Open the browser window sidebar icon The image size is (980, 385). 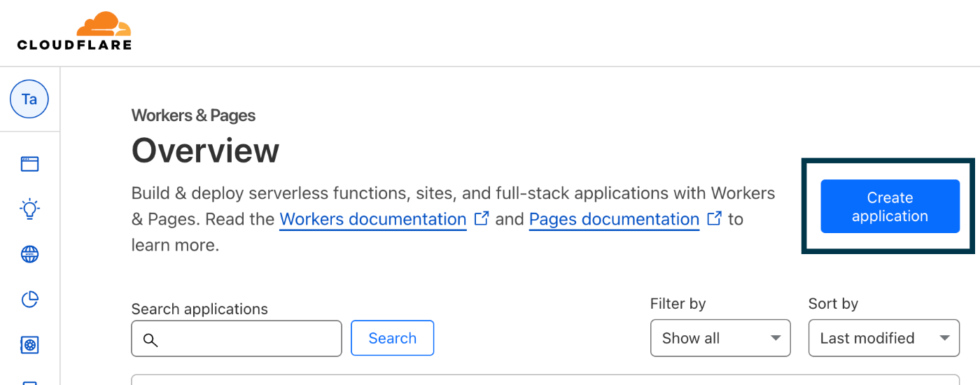coord(29,164)
